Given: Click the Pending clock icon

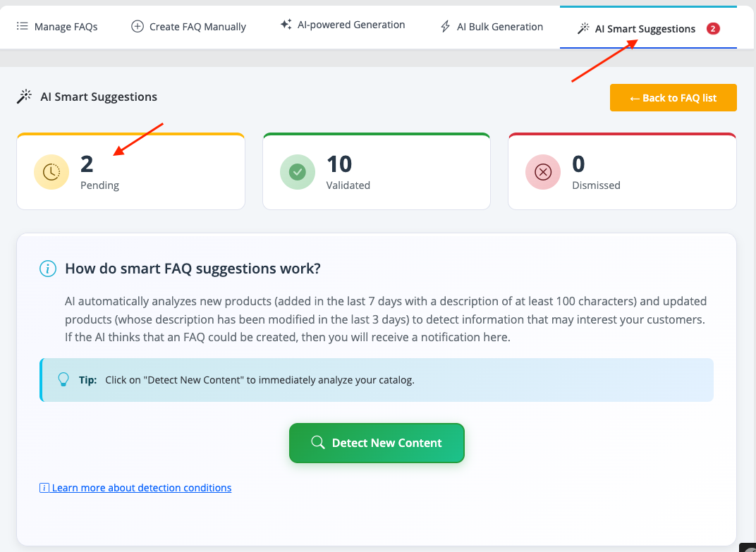Looking at the screenshot, I should point(51,172).
